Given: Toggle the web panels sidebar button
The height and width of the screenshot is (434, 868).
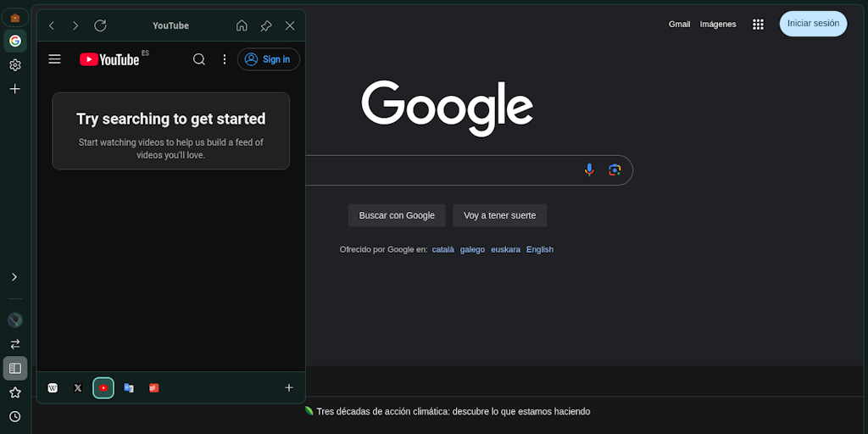Looking at the screenshot, I should coord(15,368).
